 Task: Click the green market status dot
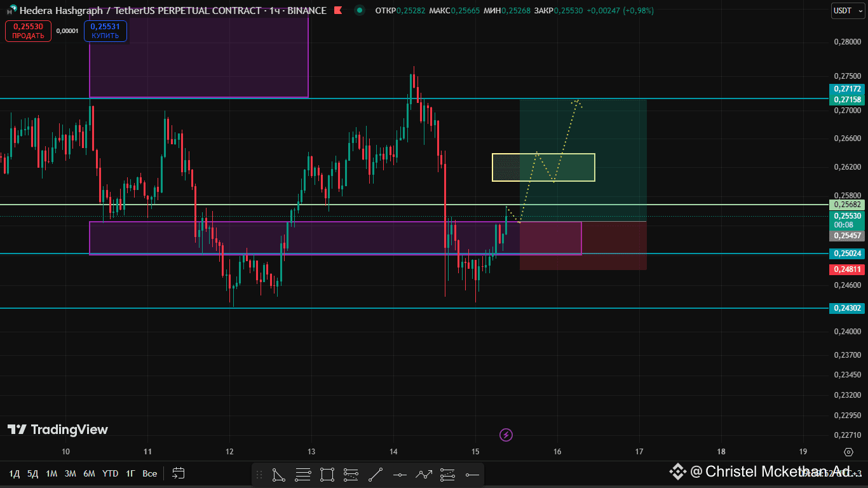coord(360,10)
